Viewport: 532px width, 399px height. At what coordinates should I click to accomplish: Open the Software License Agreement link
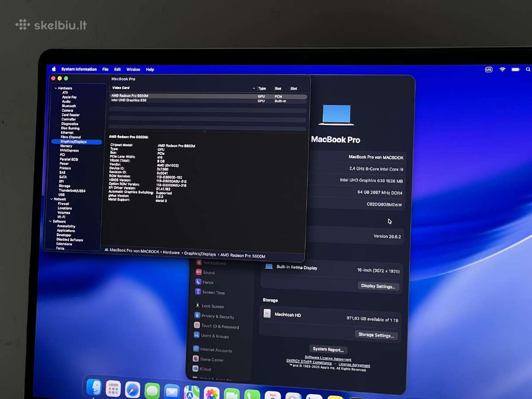coord(328,359)
